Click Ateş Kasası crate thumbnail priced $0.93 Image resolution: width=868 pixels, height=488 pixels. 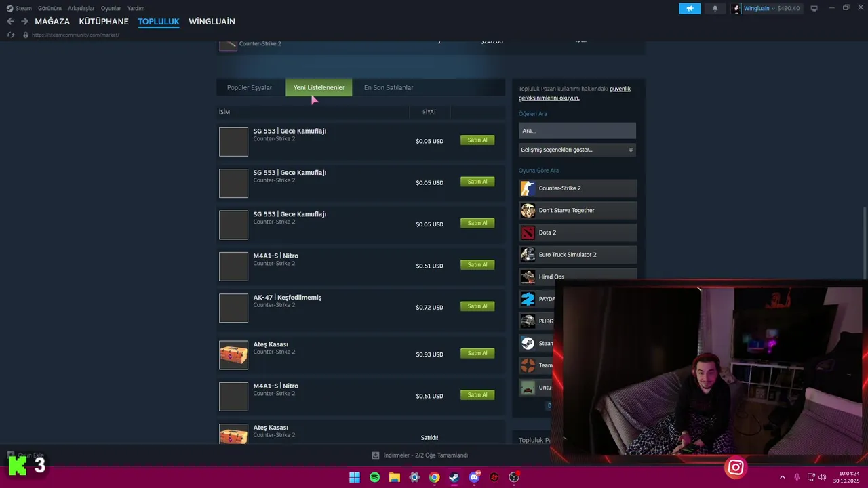(x=233, y=354)
